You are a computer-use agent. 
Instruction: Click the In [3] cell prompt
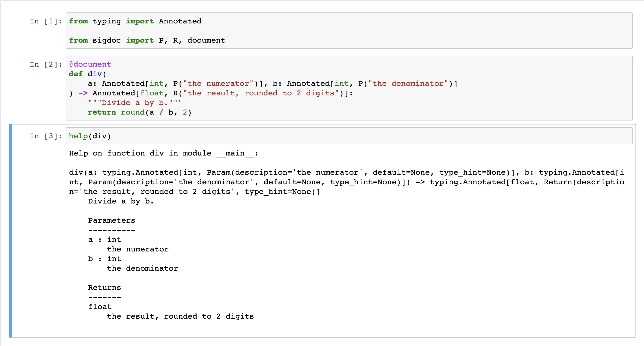click(46, 136)
